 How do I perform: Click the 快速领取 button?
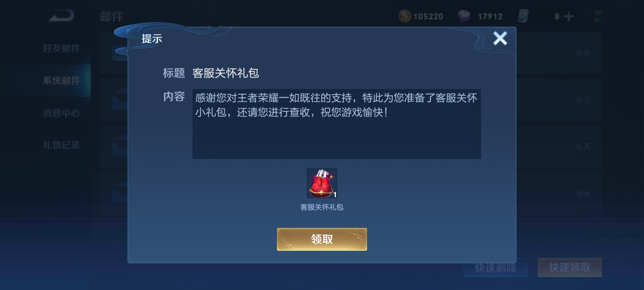(570, 267)
